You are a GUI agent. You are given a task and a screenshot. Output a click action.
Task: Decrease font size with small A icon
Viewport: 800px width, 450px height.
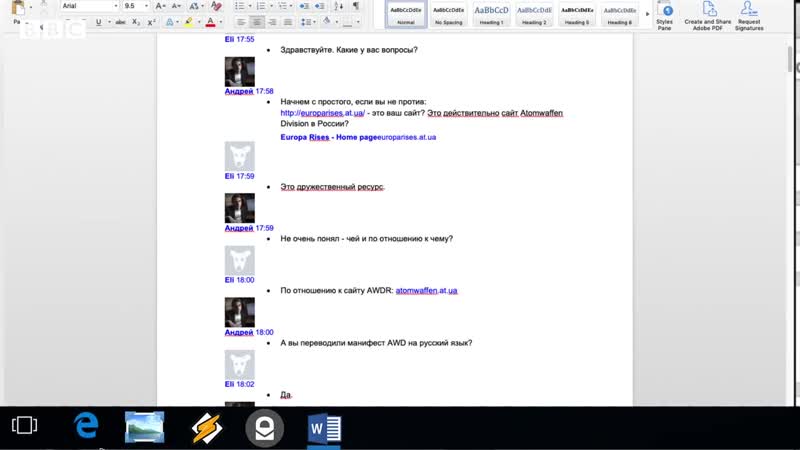click(176, 6)
